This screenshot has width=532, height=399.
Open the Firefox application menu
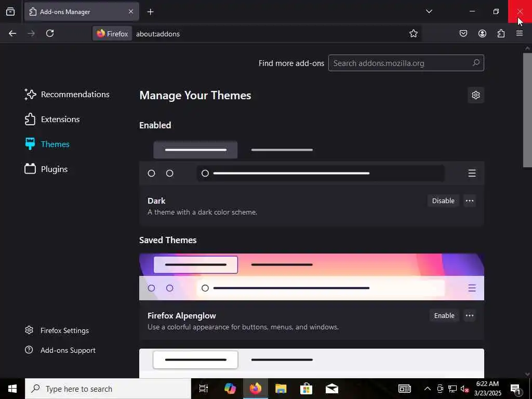pyautogui.click(x=520, y=33)
